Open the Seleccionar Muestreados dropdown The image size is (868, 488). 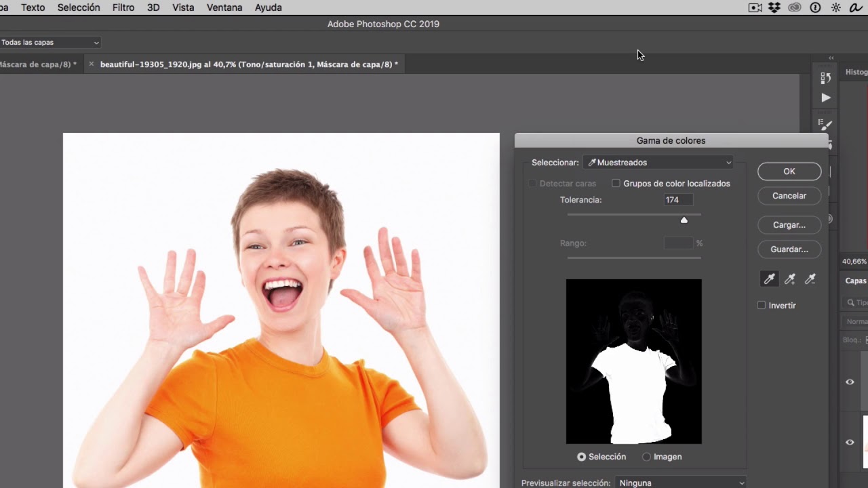pyautogui.click(x=658, y=163)
